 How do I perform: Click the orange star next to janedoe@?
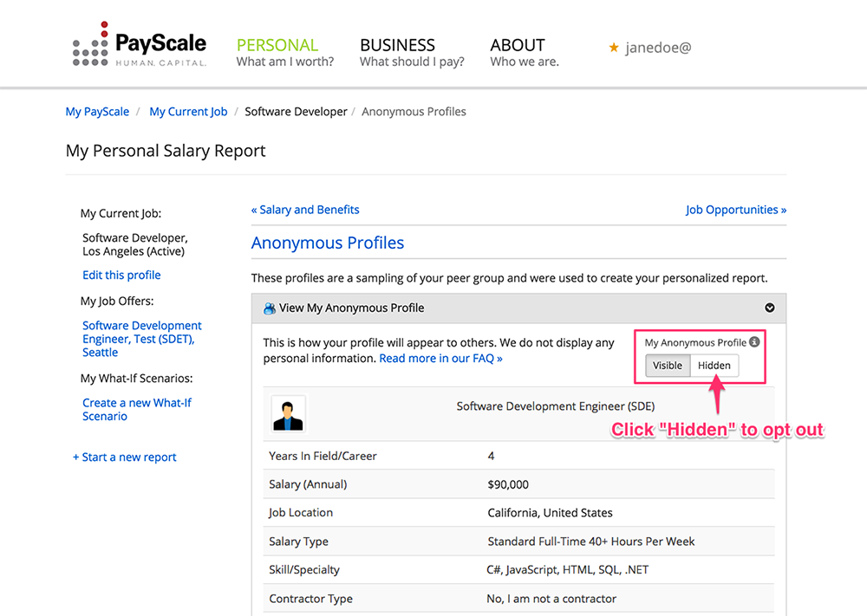614,48
